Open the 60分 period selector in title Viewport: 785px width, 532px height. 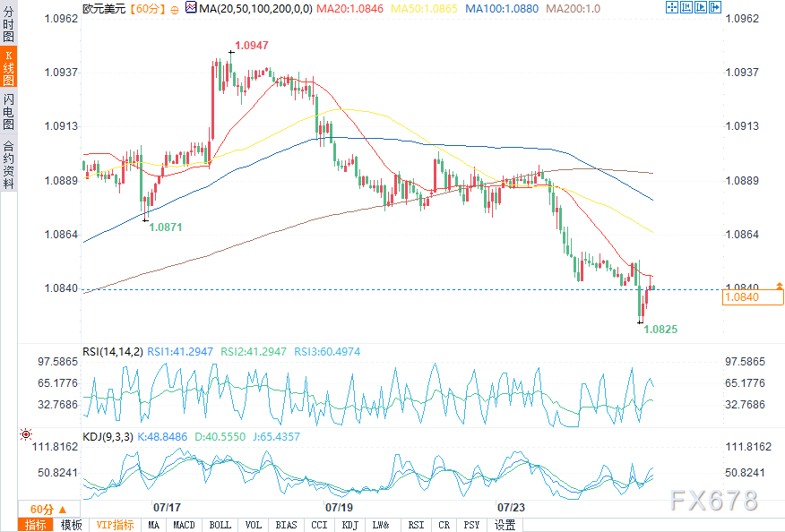tap(148, 8)
